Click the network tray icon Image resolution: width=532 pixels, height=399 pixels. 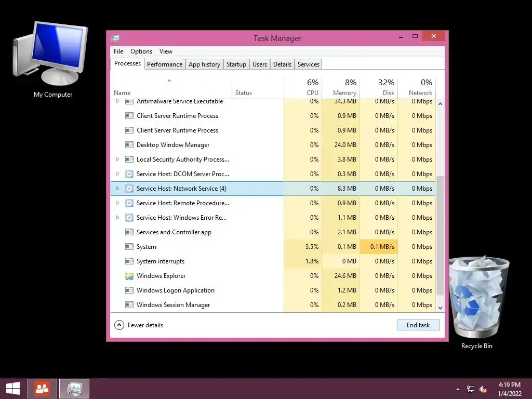click(471, 389)
